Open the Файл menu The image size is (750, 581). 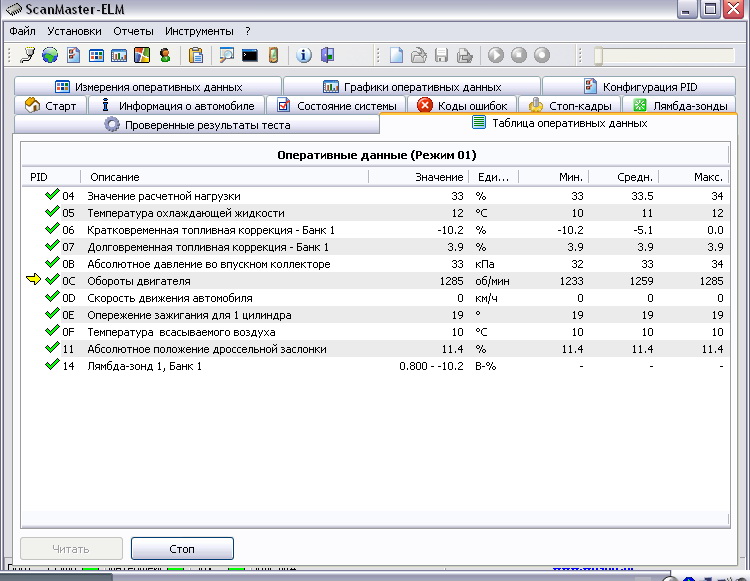[x=22, y=31]
